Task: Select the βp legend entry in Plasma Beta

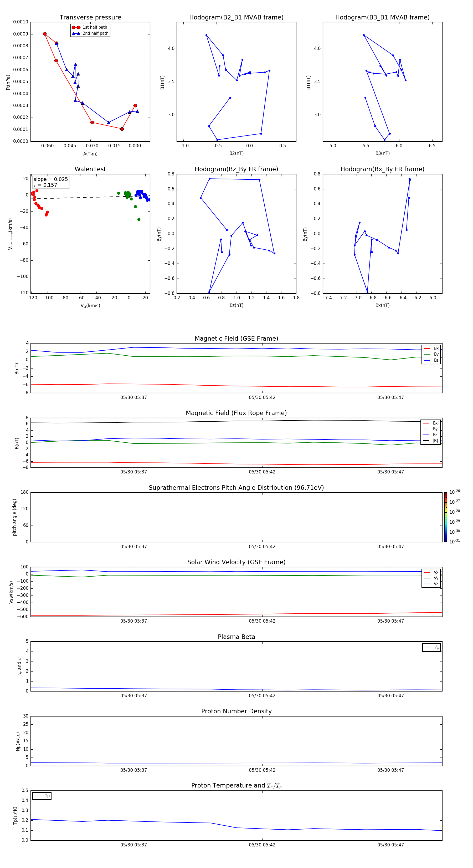Action: pyautogui.click(x=431, y=647)
